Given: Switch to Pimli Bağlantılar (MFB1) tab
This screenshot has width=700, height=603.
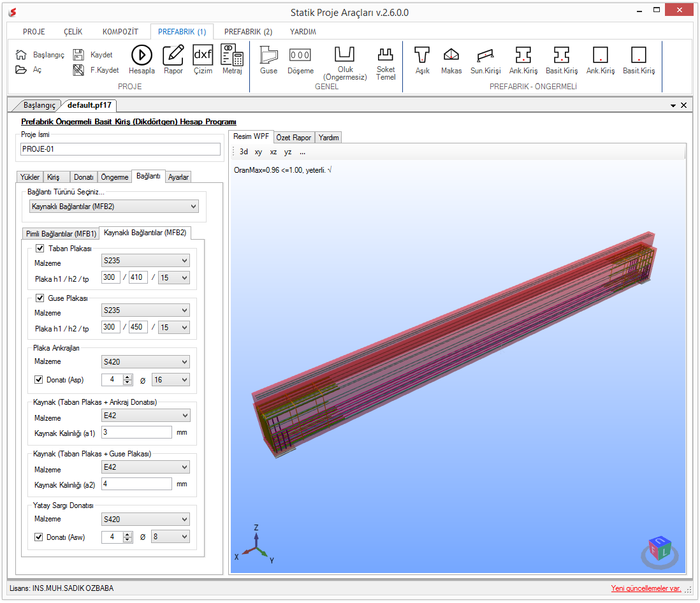Looking at the screenshot, I should click(x=61, y=234).
